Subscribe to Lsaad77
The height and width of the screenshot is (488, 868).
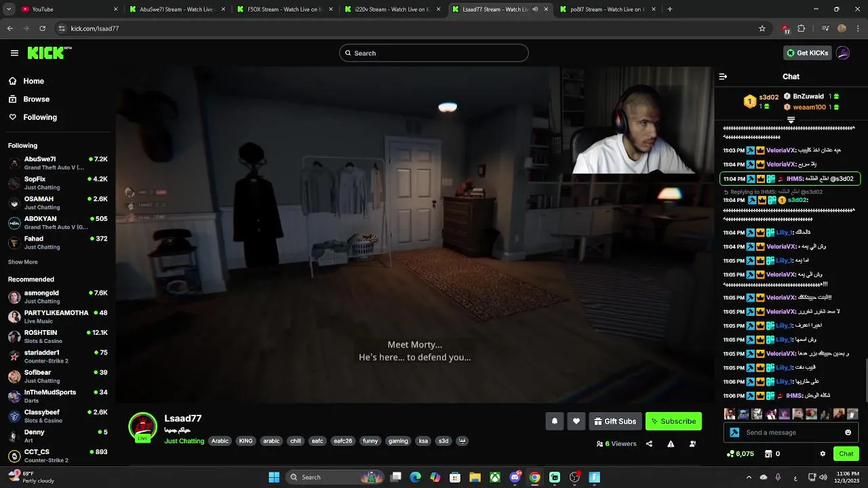673,421
